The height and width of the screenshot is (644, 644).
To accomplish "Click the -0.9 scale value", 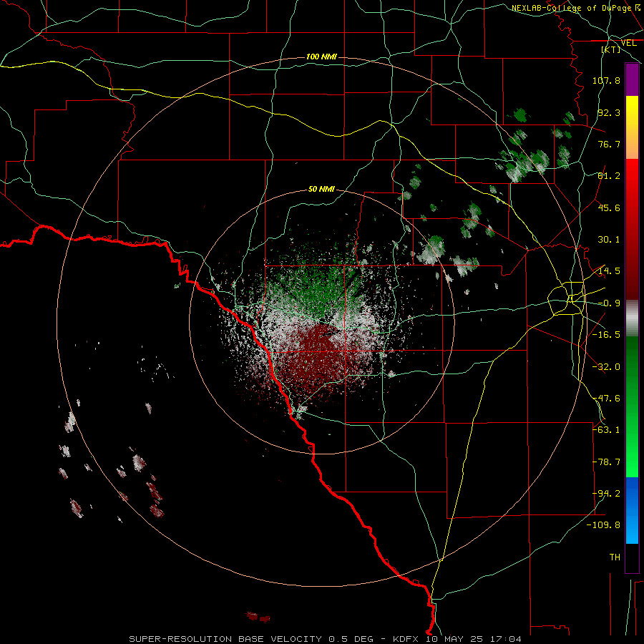I will [x=609, y=303].
